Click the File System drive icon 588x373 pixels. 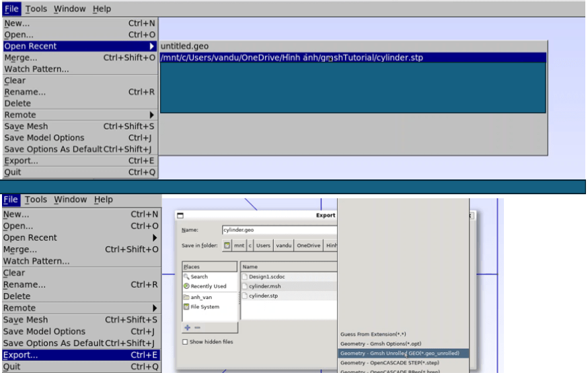pos(186,307)
